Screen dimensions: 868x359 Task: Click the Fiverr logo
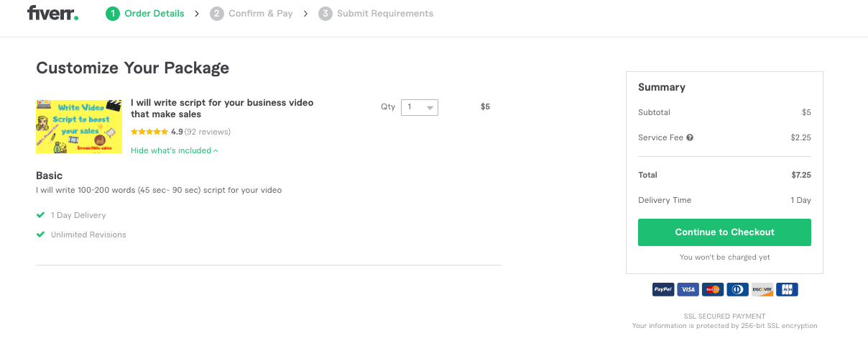coord(53,13)
